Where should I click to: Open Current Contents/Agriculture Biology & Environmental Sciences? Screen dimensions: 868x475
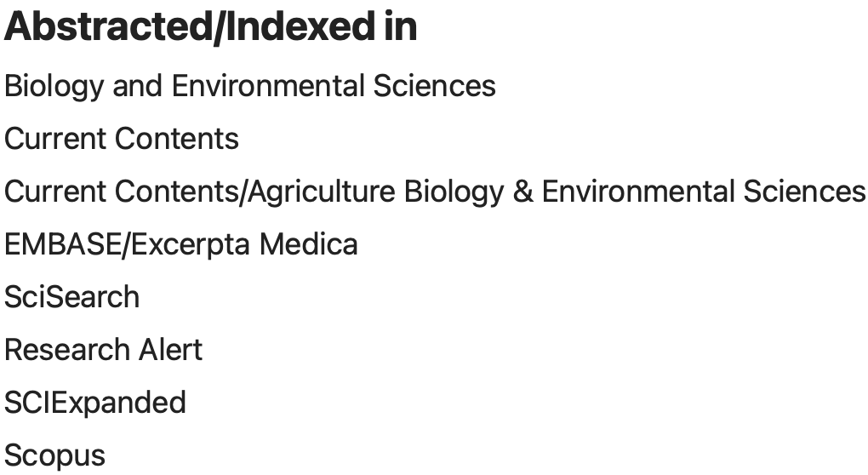pos(435,192)
